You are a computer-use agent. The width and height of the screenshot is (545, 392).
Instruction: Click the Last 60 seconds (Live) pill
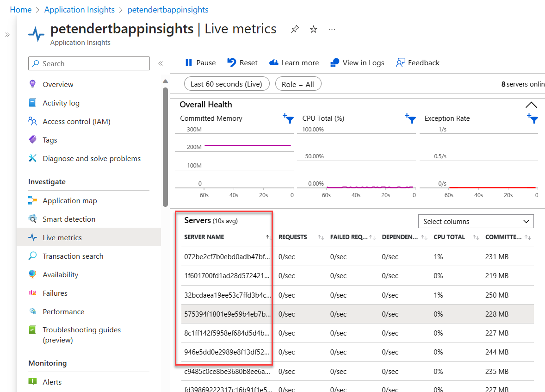point(227,84)
